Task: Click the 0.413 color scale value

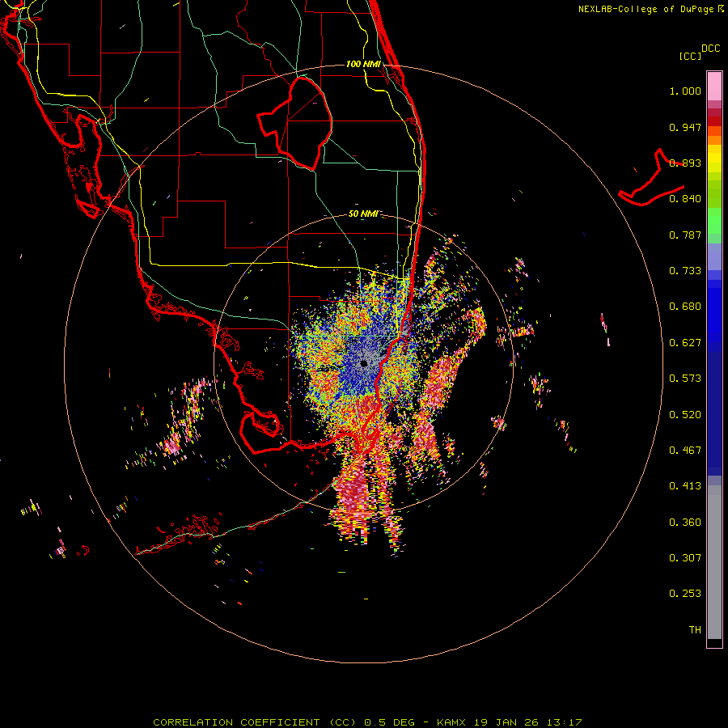Action: [685, 486]
